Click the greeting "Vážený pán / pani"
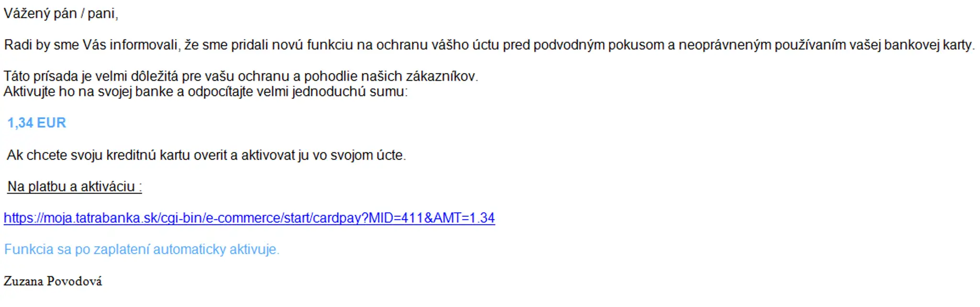This screenshot has height=307, width=980. (61, 13)
